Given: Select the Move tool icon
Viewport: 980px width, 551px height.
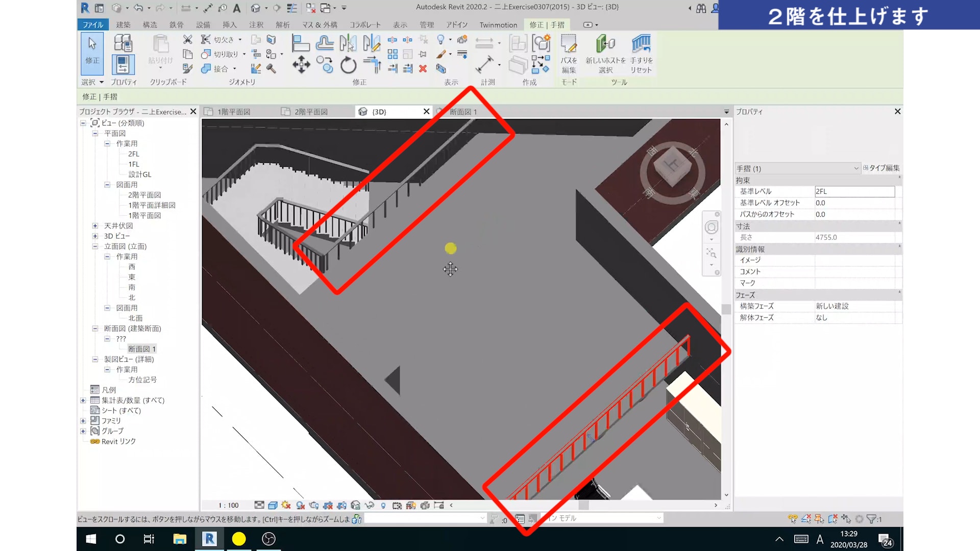Looking at the screenshot, I should (301, 65).
